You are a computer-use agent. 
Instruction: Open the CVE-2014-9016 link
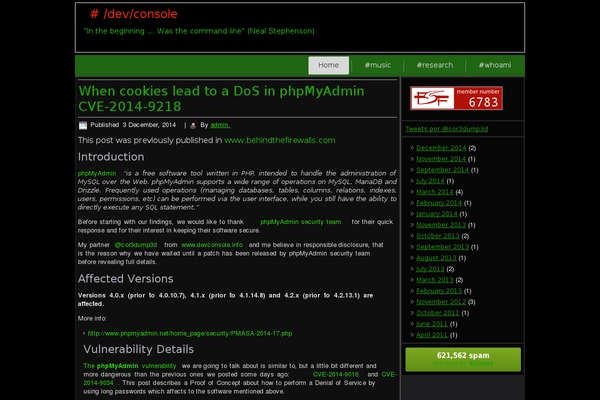point(336,374)
